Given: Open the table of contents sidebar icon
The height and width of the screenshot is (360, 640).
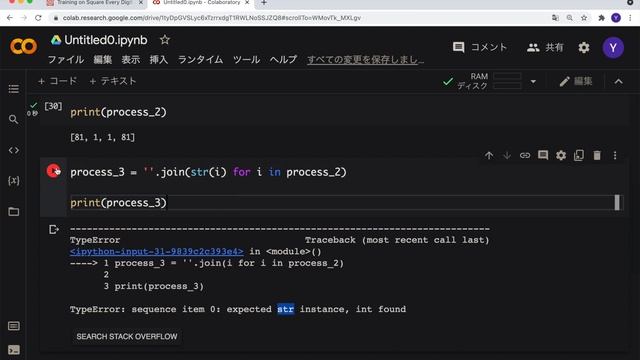Looking at the screenshot, I should 13,89.
